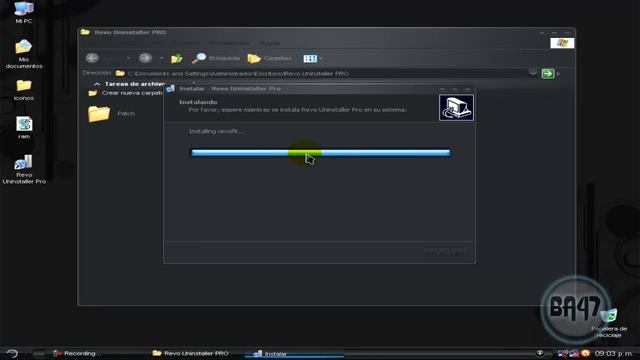Open Back button history dropdown arrow

click(128, 58)
